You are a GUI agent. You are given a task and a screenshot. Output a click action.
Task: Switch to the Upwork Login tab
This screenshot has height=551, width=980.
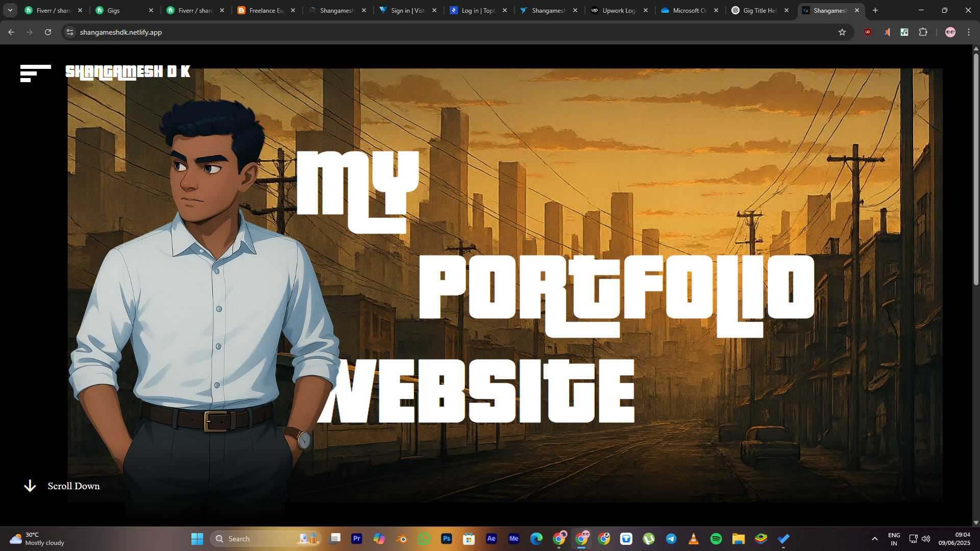point(618,10)
